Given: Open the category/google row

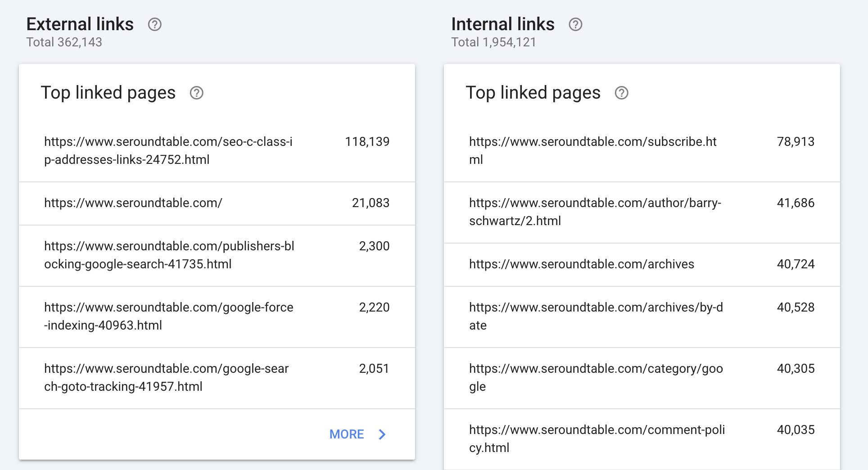Looking at the screenshot, I should (x=642, y=378).
